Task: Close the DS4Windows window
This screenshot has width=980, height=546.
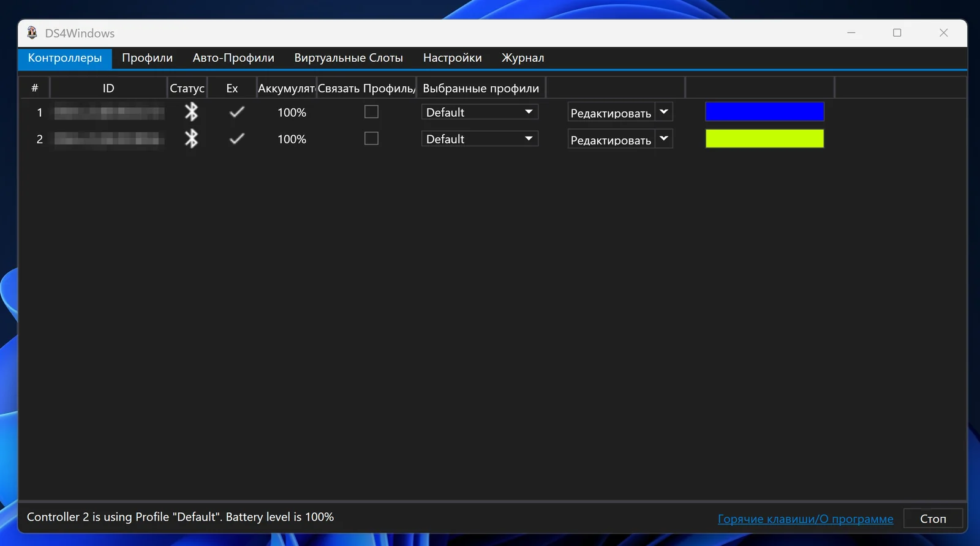Action: [944, 33]
